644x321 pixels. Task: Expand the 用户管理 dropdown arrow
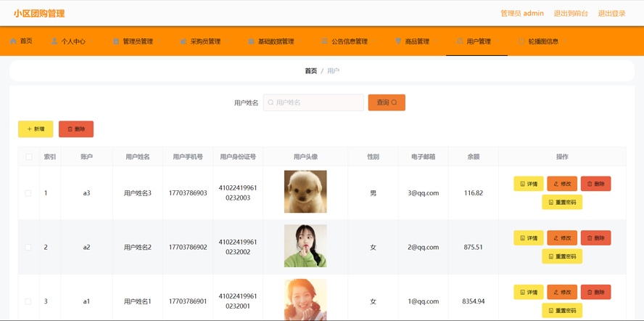tap(497, 41)
